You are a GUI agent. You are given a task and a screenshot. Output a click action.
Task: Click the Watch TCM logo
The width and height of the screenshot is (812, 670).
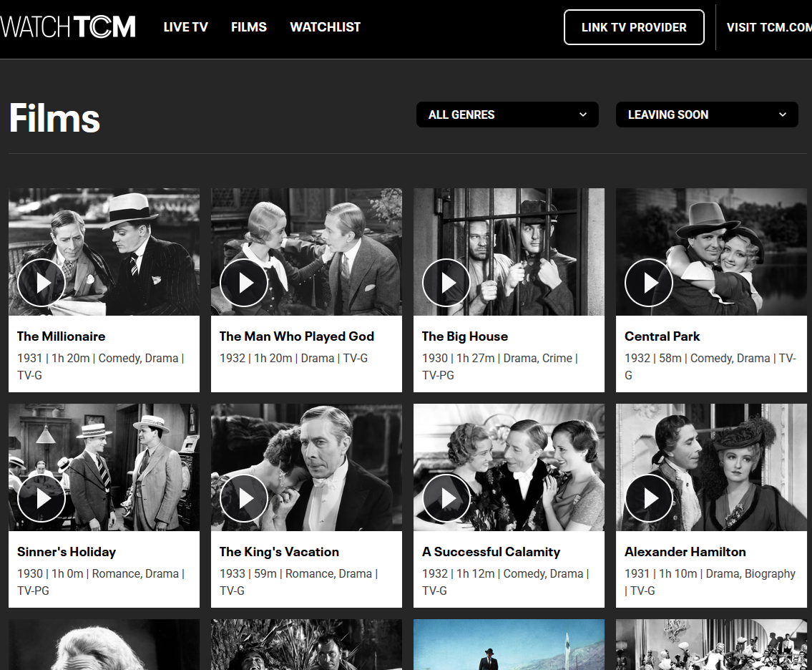(x=68, y=27)
